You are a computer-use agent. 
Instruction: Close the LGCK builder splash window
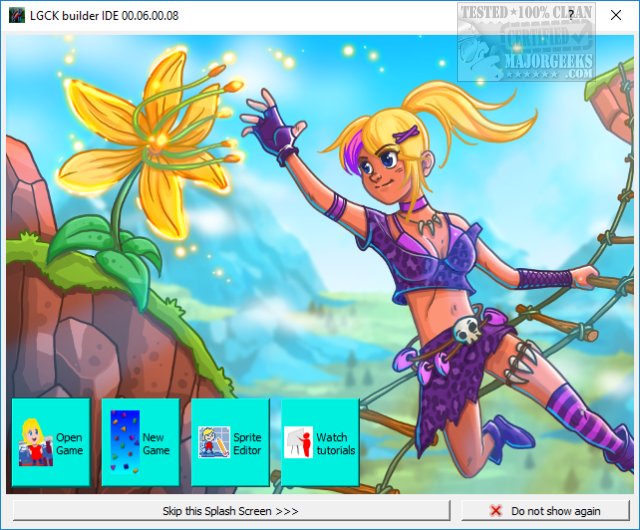pyautogui.click(x=616, y=15)
